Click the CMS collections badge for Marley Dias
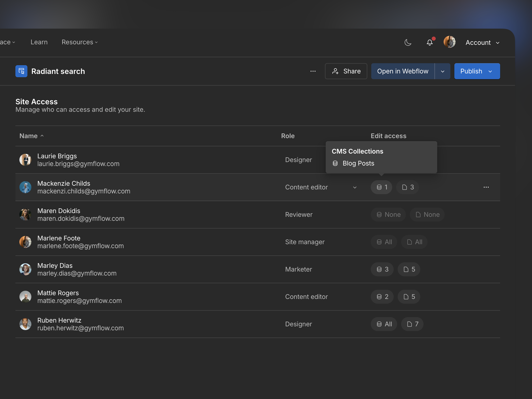This screenshot has height=399, width=532. point(382,269)
